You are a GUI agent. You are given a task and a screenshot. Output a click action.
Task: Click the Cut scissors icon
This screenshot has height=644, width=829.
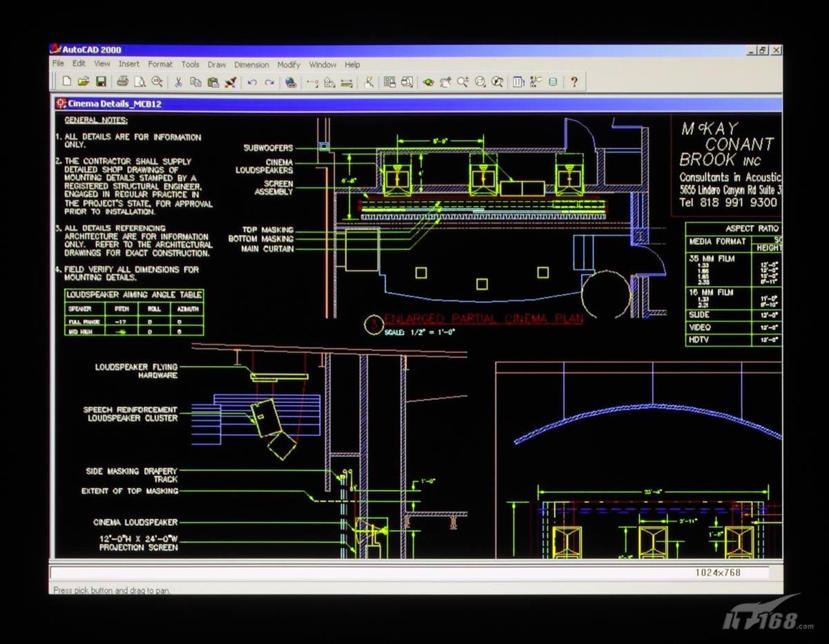(178, 82)
